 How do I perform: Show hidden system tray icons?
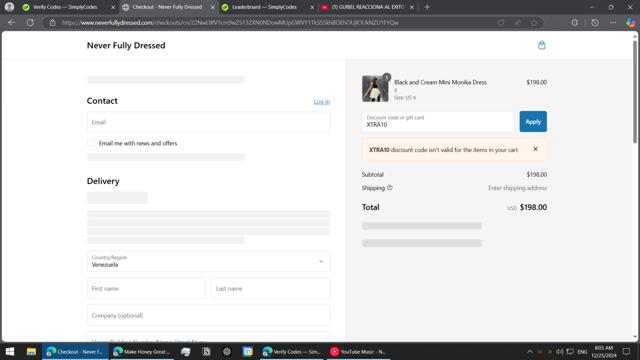[529, 351]
